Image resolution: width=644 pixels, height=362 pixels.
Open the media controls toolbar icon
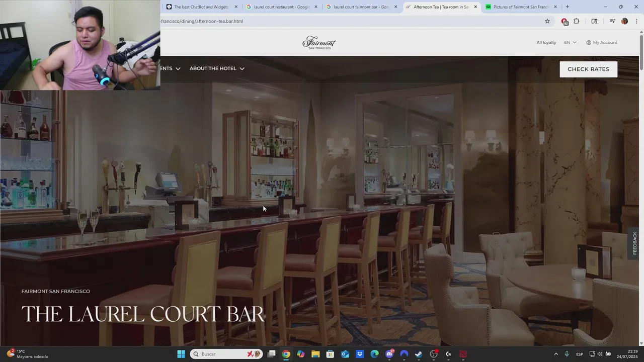612,21
